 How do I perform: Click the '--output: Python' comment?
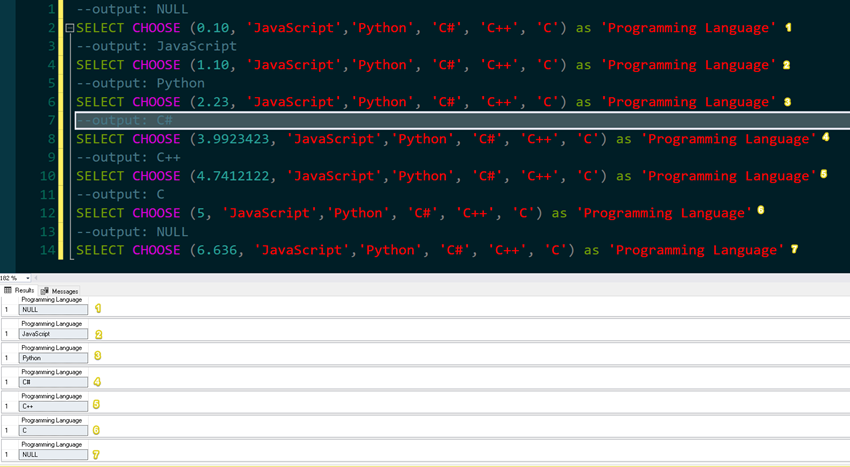point(140,84)
